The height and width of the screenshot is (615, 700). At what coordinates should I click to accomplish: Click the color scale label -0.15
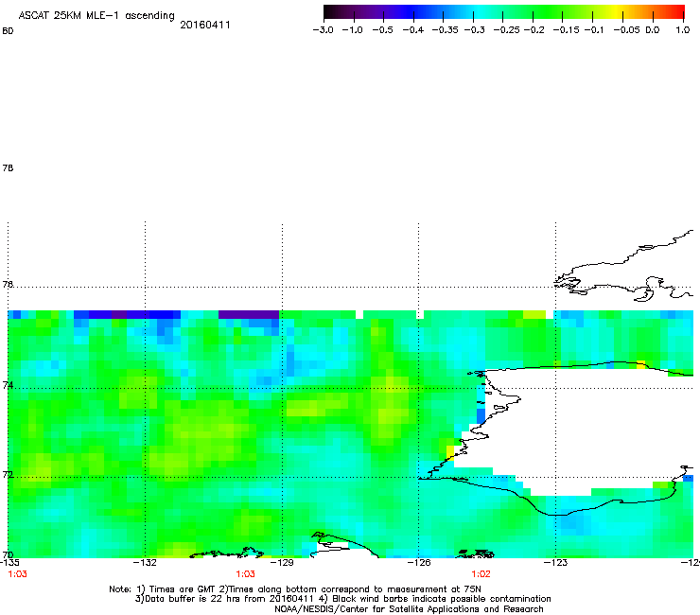point(566,30)
